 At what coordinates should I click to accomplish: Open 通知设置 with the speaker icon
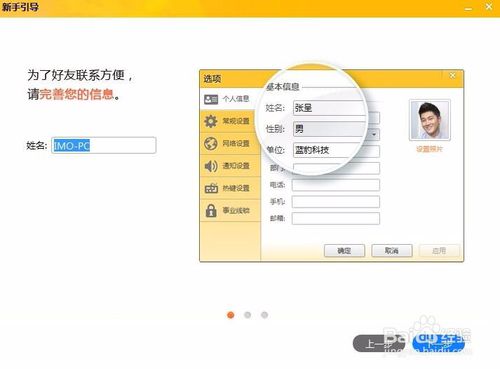click(x=230, y=166)
